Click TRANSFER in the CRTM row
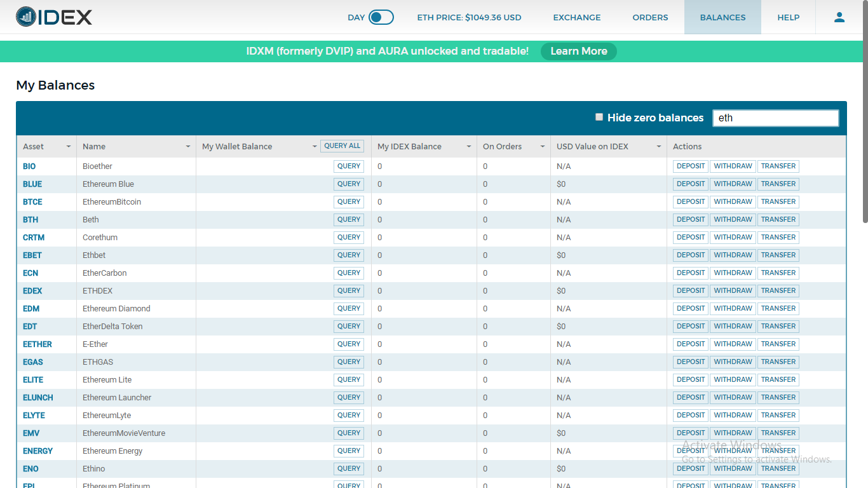Screen dimensions: 868x488 (778, 238)
